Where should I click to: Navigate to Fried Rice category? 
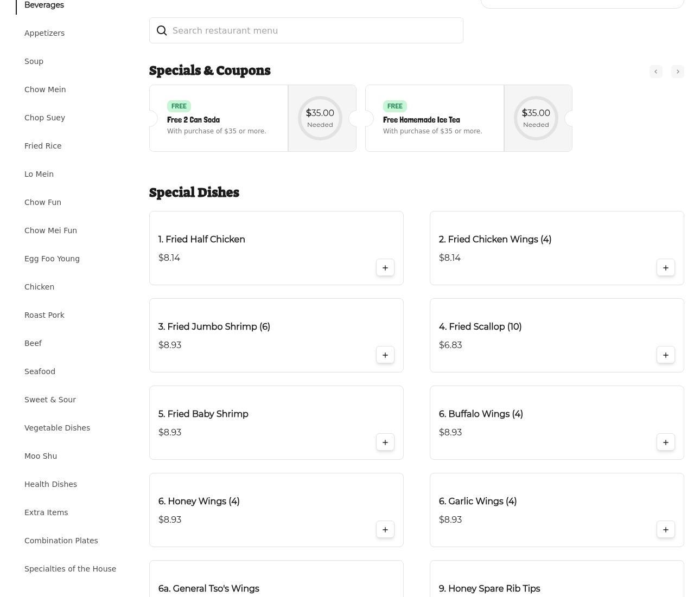pos(43,146)
